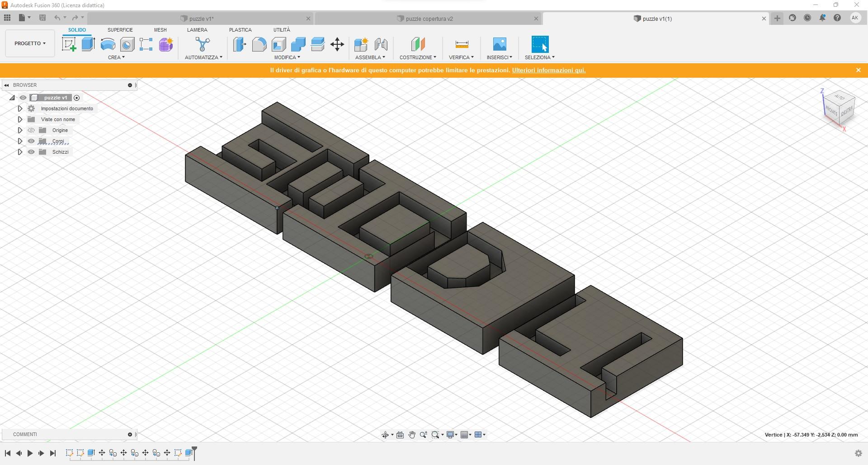Select the Revolve tool
Image resolution: width=868 pixels, height=465 pixels.
(x=108, y=44)
